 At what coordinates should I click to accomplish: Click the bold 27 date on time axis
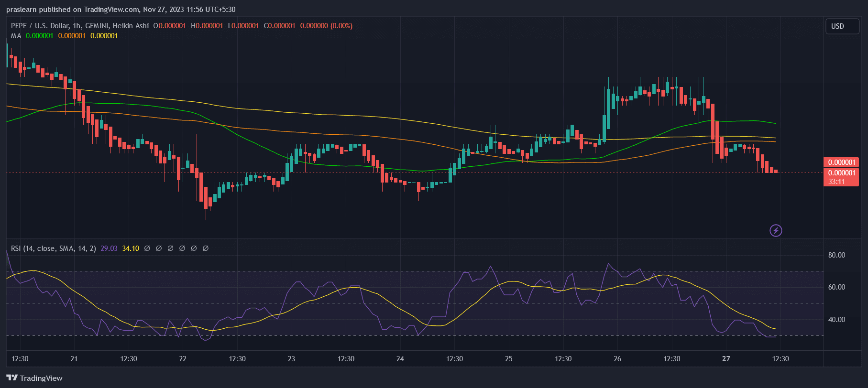click(x=726, y=359)
